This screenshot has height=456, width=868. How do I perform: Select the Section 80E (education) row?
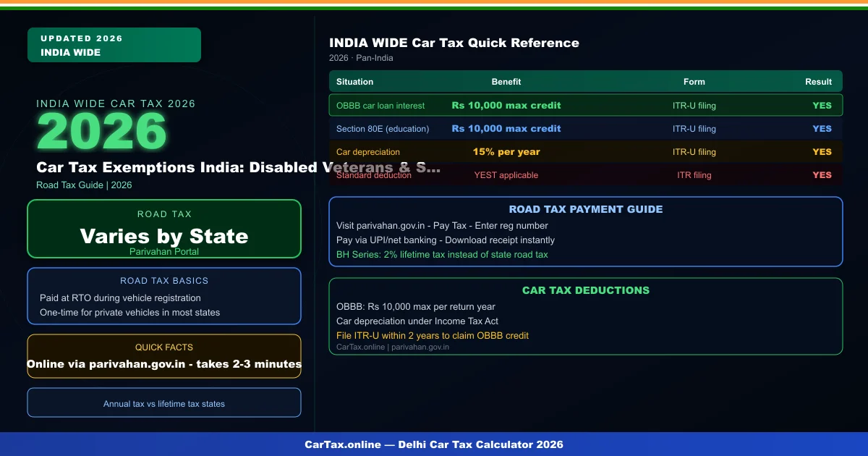point(586,128)
